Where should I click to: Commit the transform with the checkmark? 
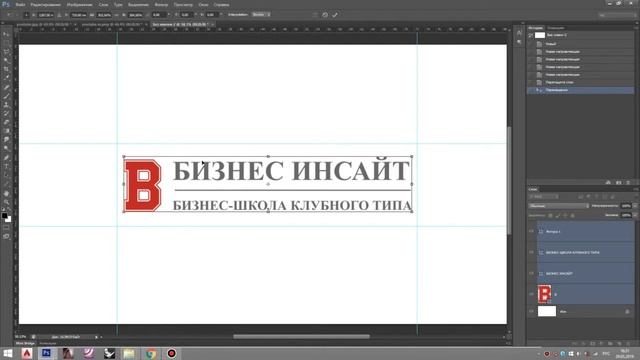pos(335,15)
